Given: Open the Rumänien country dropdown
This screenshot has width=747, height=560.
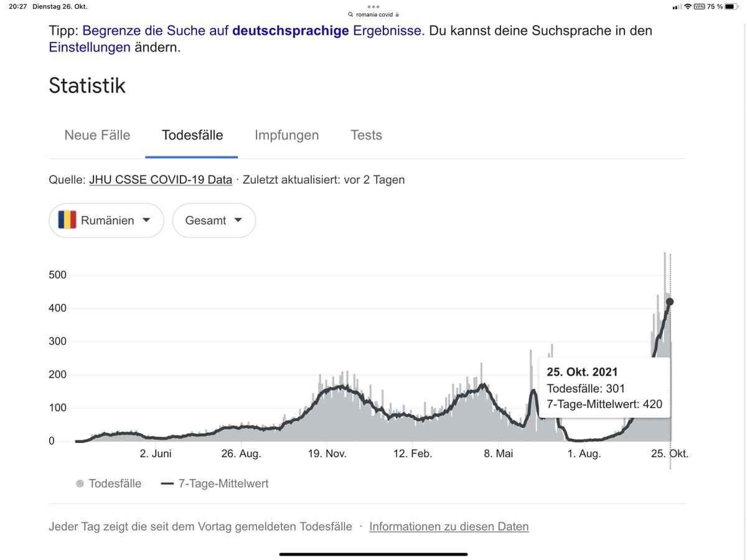Looking at the screenshot, I should click(106, 220).
